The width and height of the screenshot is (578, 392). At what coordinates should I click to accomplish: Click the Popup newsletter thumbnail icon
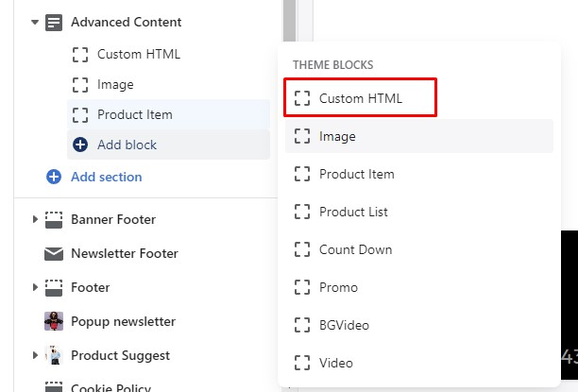pyautogui.click(x=54, y=321)
